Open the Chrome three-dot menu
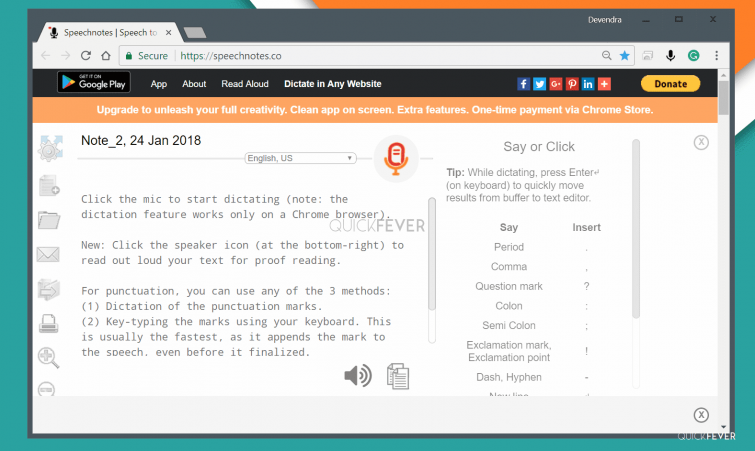Viewport: 755px width, 451px height. pos(717,56)
